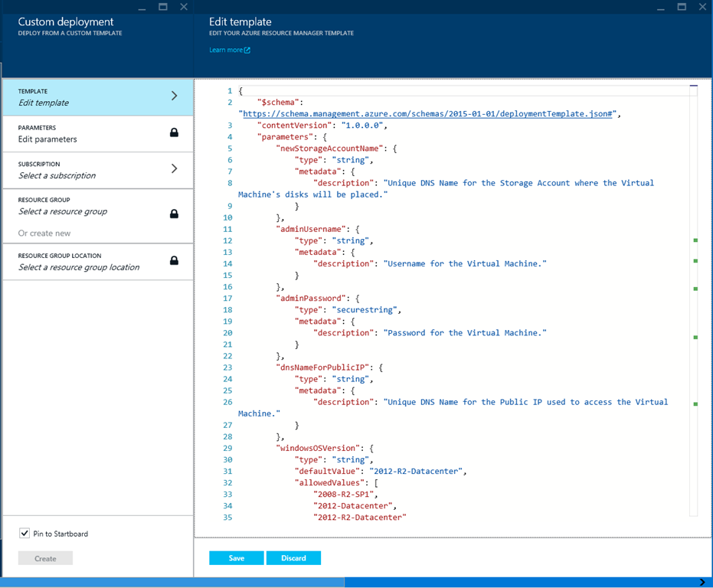Close the Edit template blade

tap(702, 7)
